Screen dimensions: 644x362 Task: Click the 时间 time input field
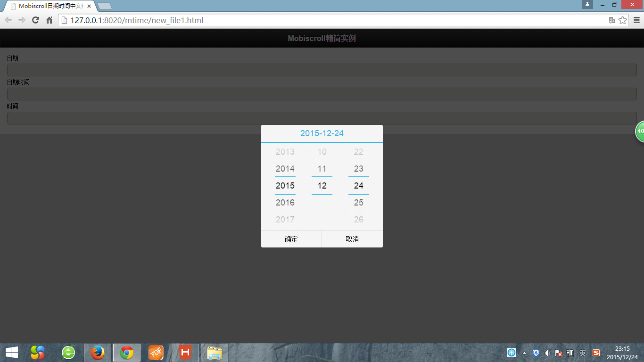[322, 118]
